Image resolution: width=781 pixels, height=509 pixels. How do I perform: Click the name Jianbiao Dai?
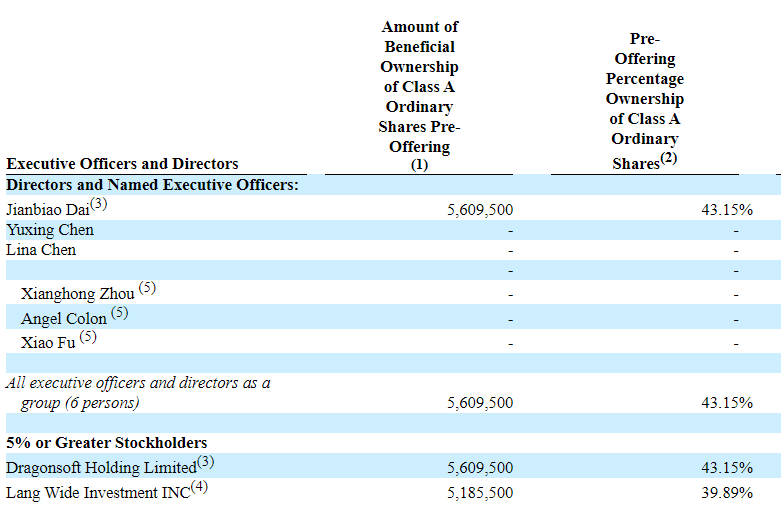click(47, 211)
